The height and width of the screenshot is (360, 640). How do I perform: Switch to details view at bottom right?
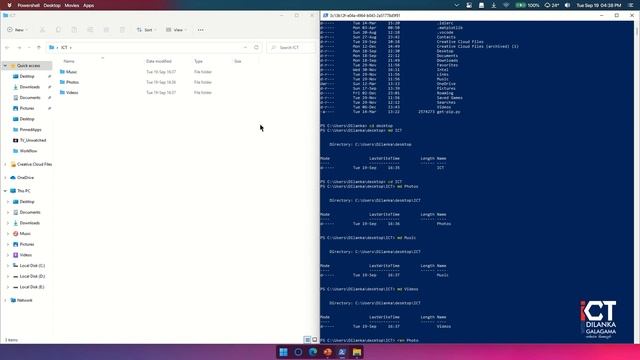(307, 340)
